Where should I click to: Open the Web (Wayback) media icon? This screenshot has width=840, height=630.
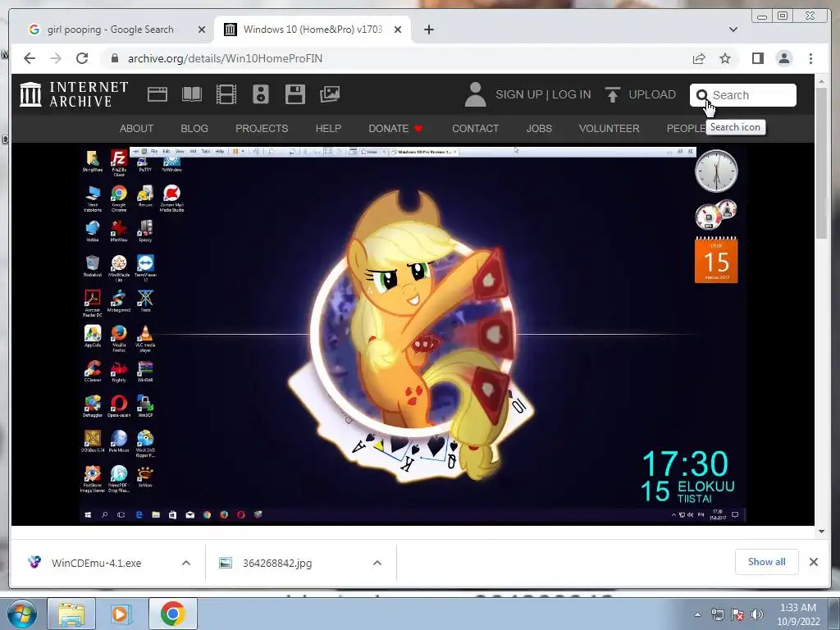[157, 94]
